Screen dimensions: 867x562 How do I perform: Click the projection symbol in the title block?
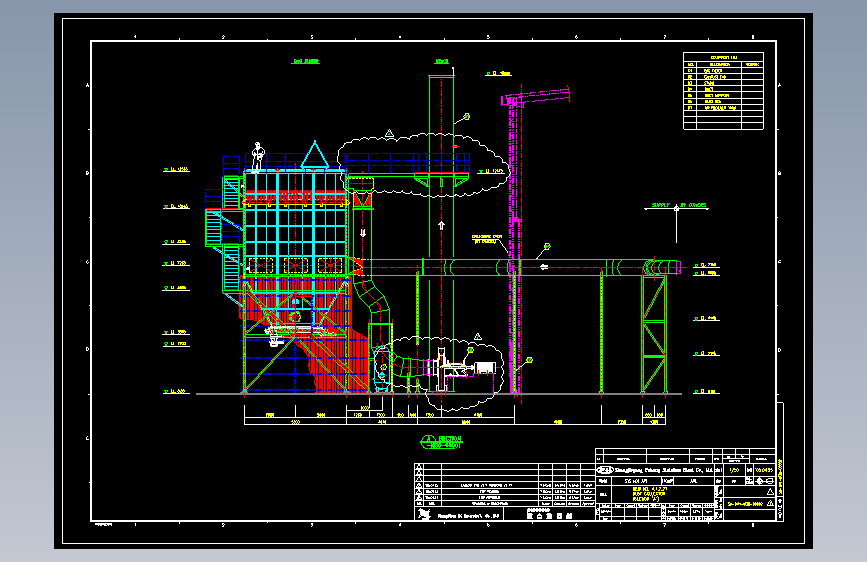click(x=764, y=481)
